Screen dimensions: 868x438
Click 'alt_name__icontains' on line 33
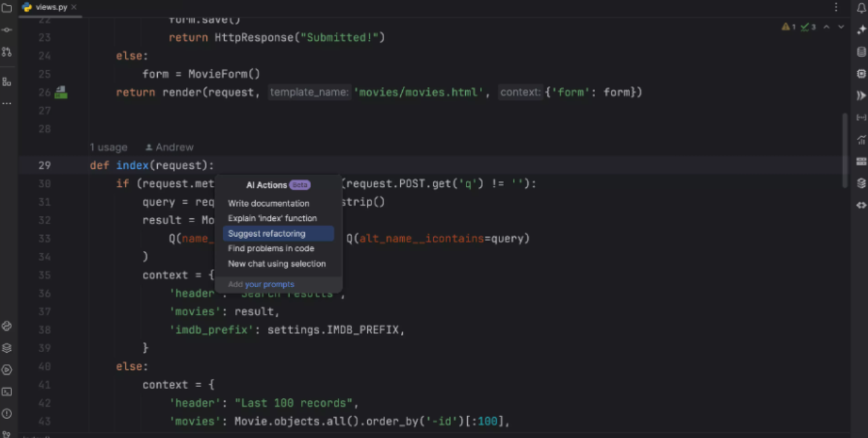[421, 239]
